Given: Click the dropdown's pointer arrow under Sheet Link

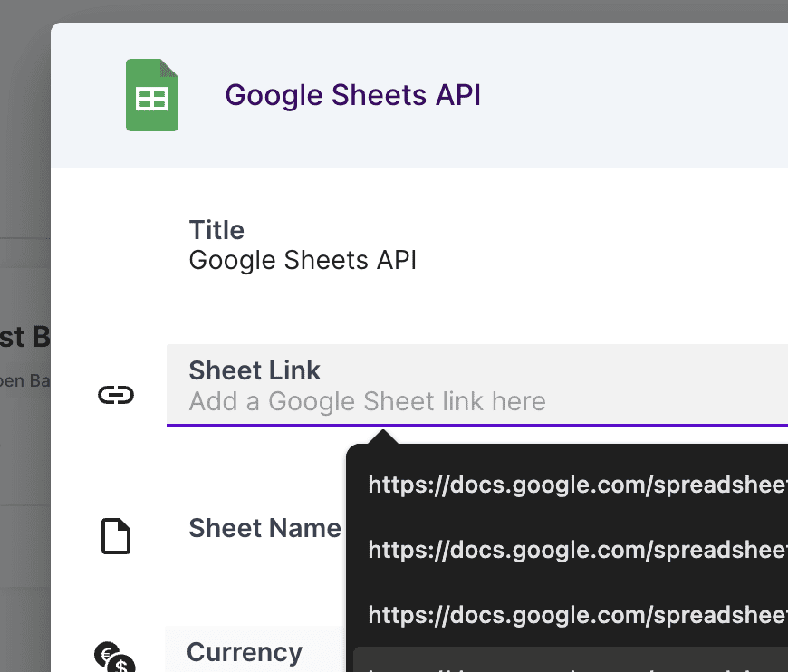Looking at the screenshot, I should (385, 437).
